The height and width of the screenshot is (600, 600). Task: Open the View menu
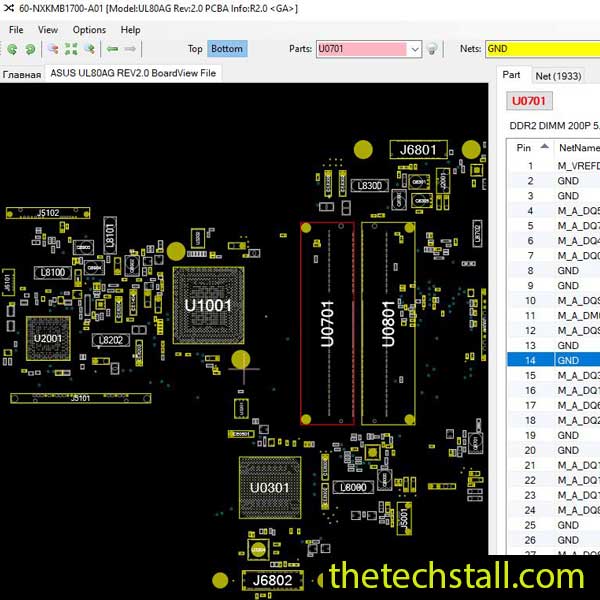point(48,30)
